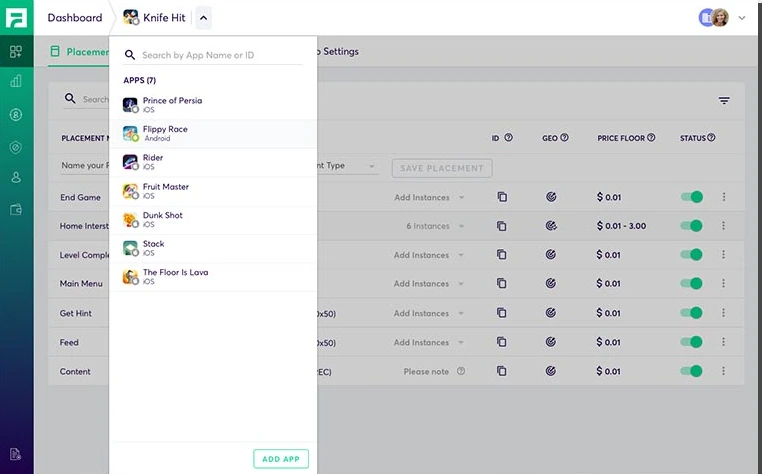
Task: Toggle status switch for End Game
Action: pos(692,197)
